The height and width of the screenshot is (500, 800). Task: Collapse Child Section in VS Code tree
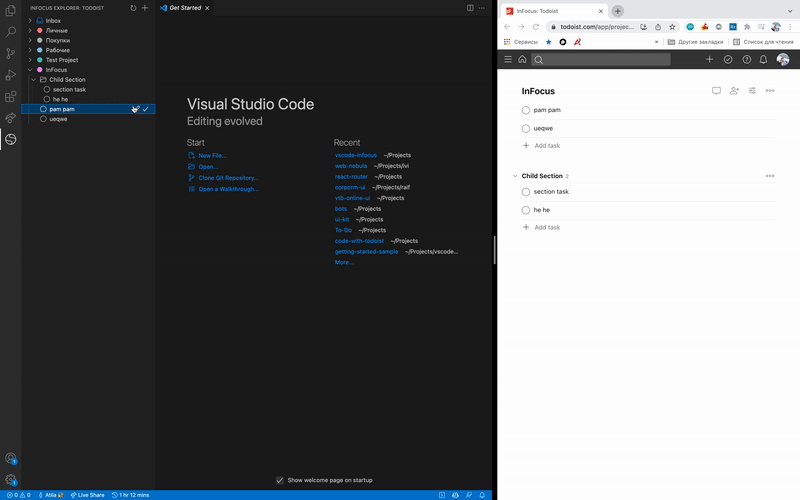pyautogui.click(x=34, y=80)
